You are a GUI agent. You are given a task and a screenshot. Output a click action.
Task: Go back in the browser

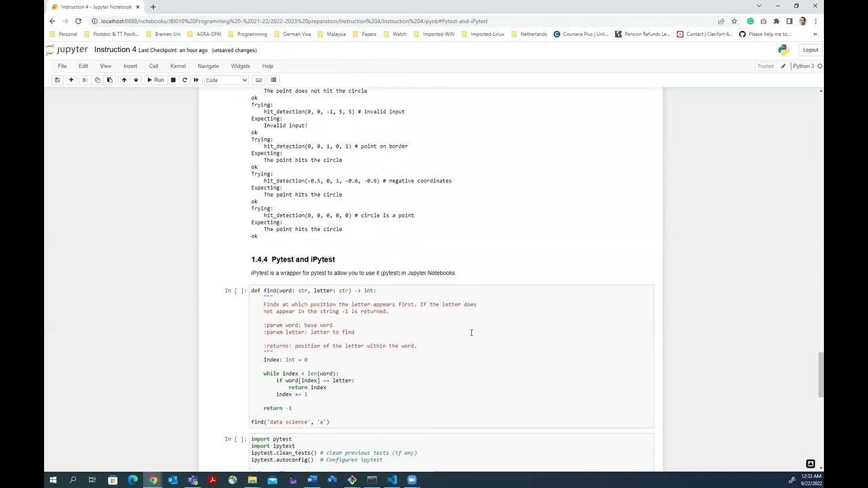pyautogui.click(x=52, y=21)
